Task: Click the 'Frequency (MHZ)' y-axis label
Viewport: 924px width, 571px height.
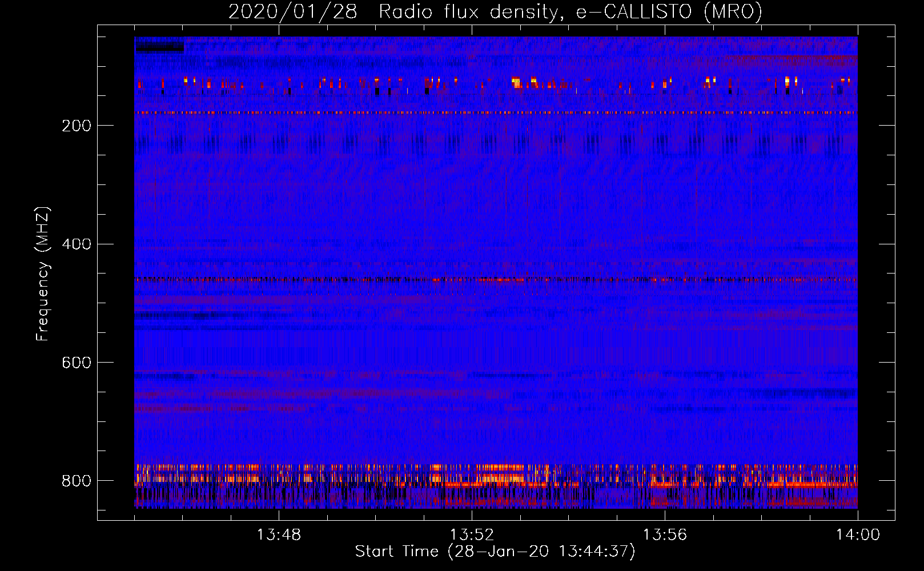Action: point(42,274)
